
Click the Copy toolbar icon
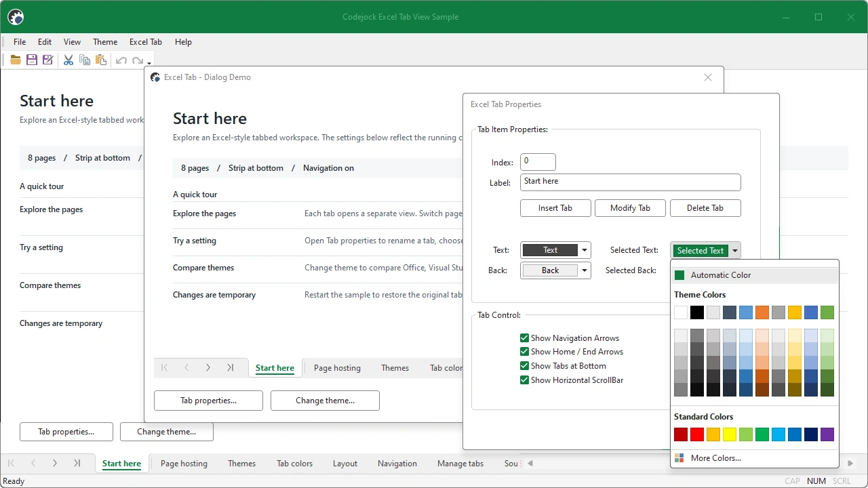coord(85,60)
